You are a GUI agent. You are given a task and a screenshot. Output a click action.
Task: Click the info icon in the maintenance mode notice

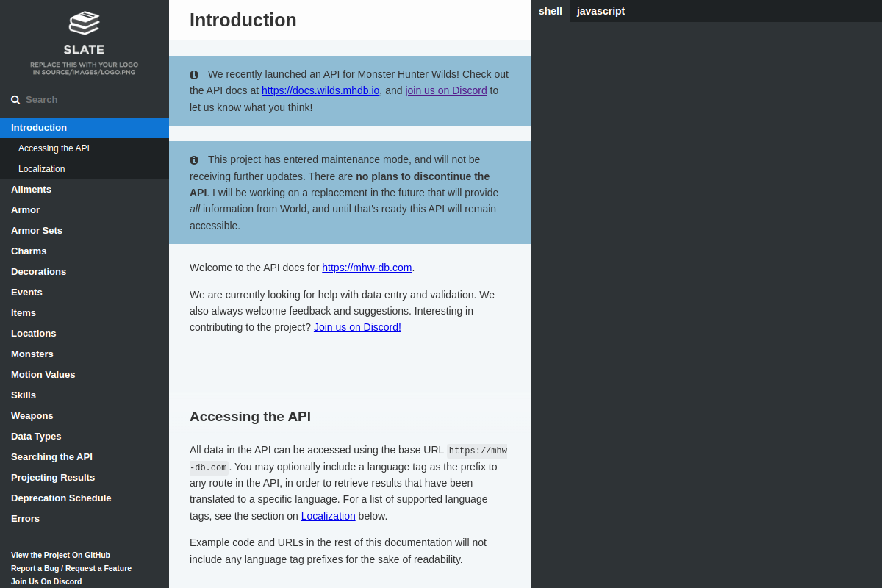click(194, 160)
